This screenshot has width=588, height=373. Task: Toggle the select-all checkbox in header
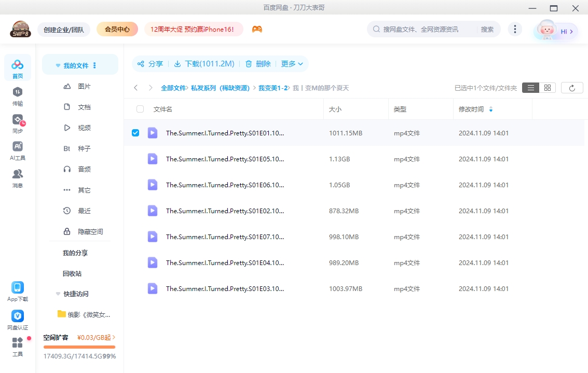tap(140, 109)
